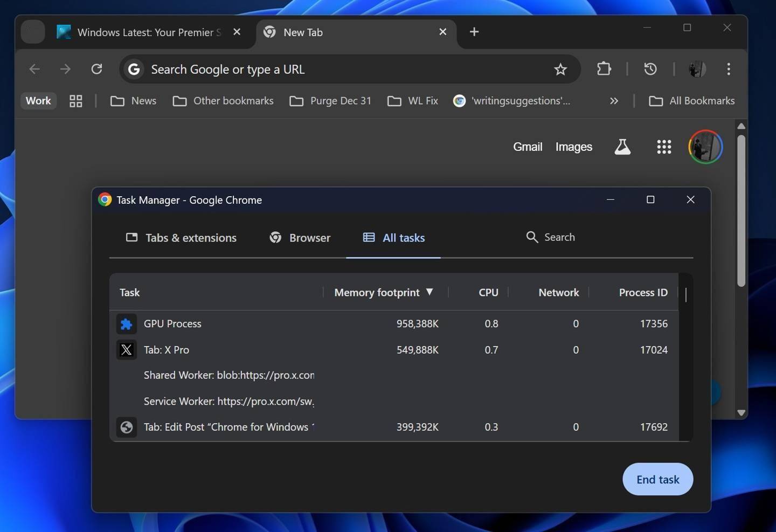
Task: Click the browser forward arrow
Action: (65, 69)
